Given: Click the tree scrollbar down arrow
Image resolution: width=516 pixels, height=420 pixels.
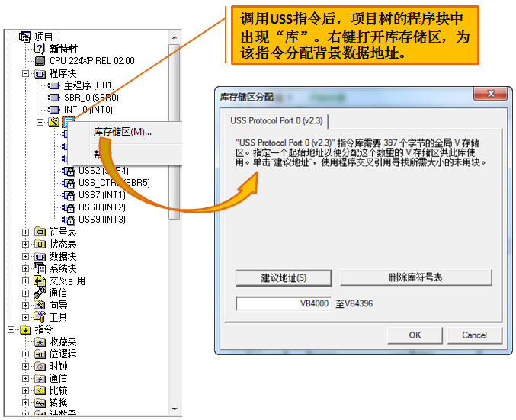Looking at the screenshot, I should [175, 409].
